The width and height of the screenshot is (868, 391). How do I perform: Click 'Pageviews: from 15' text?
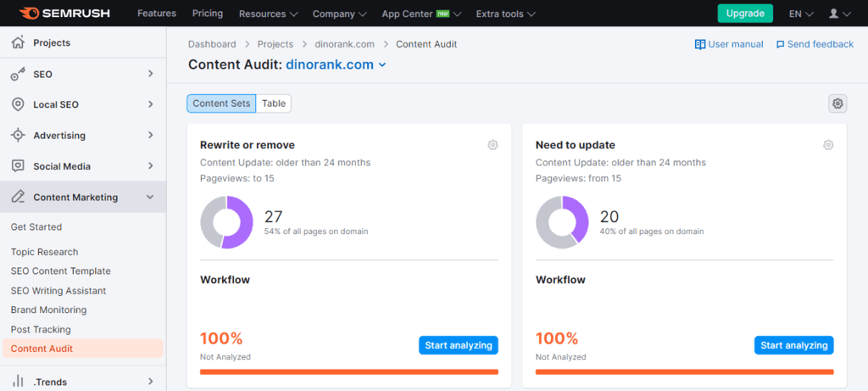click(578, 178)
